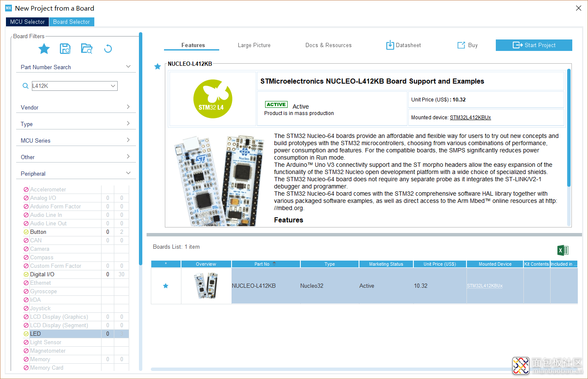The width and height of the screenshot is (588, 379).
Task: Close the New Project from a Board window
Action: 579,8
